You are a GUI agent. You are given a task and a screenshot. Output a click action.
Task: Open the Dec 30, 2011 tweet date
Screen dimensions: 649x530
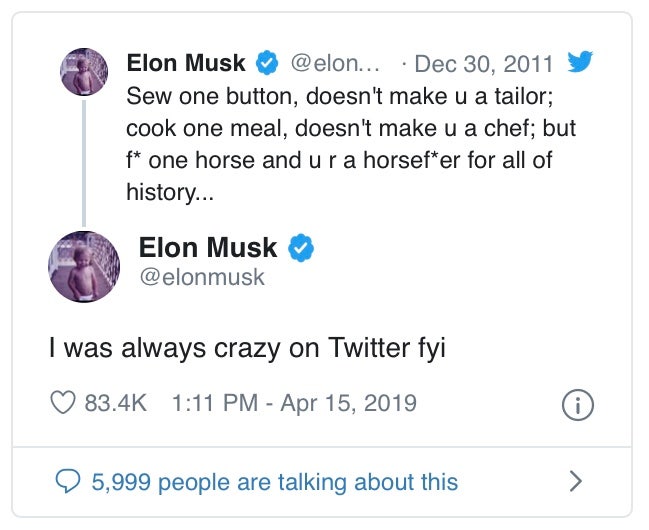tap(483, 64)
